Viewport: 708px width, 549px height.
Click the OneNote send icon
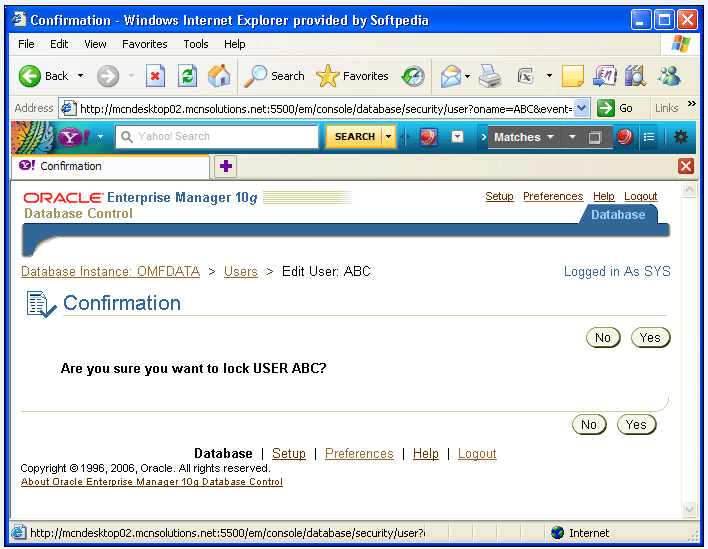pyautogui.click(x=605, y=76)
